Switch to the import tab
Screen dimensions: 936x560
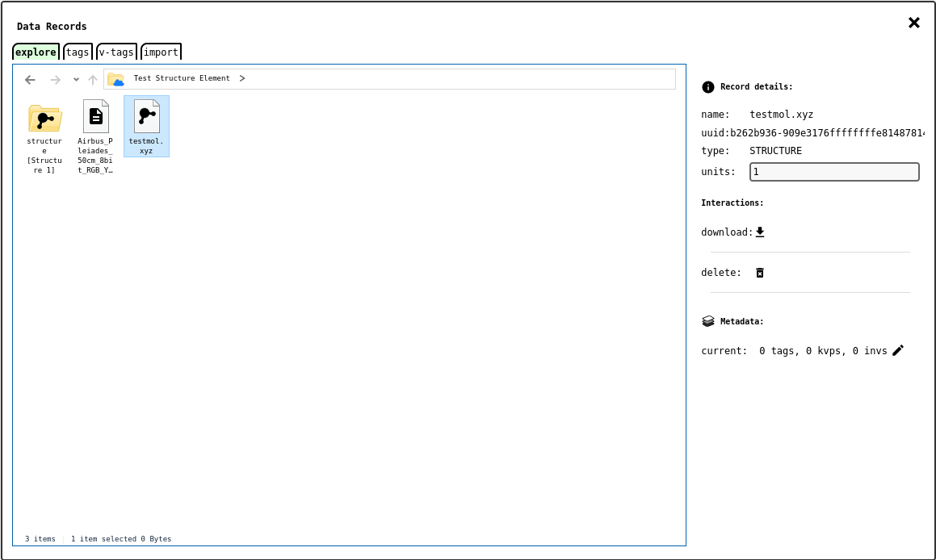[x=161, y=52]
